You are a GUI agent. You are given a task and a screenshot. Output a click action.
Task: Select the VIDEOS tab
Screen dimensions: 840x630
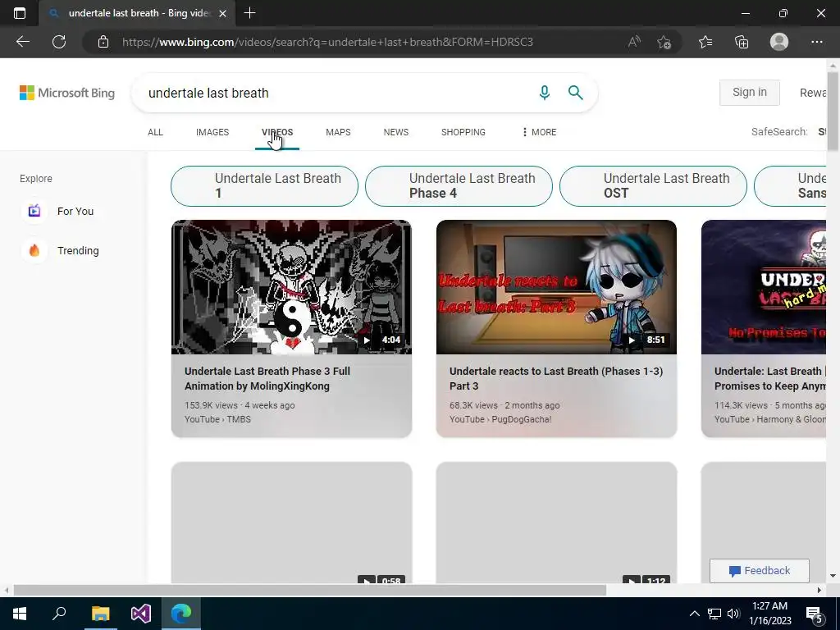pyautogui.click(x=277, y=132)
